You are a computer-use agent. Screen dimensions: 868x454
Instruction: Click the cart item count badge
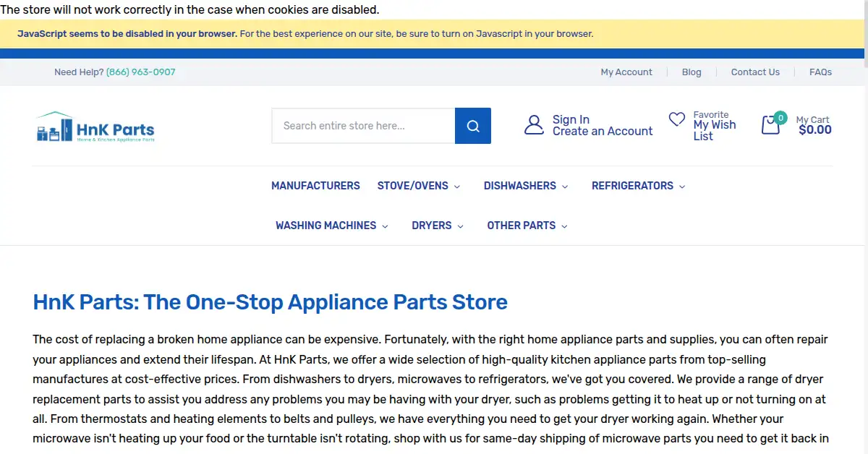tap(780, 118)
